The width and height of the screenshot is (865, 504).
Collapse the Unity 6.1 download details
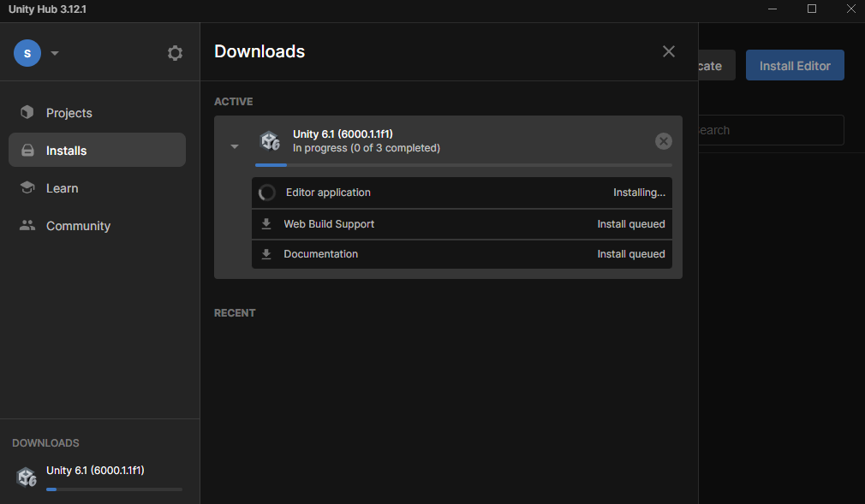pyautogui.click(x=235, y=146)
